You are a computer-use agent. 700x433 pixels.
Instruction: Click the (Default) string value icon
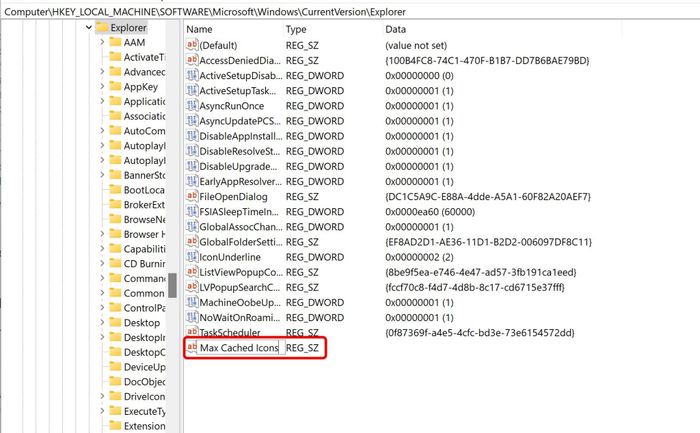click(x=192, y=45)
